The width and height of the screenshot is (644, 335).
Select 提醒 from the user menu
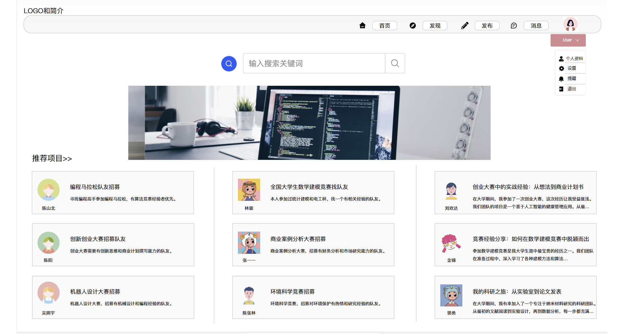tap(572, 79)
